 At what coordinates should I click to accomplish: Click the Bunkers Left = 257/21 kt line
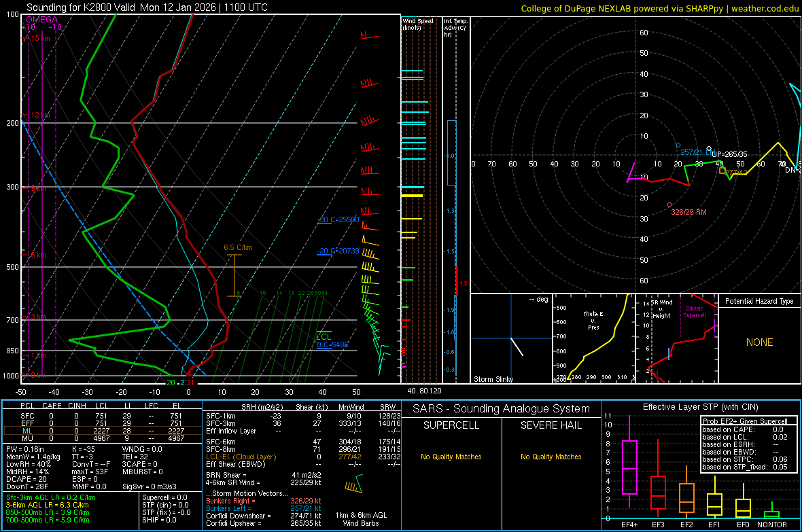point(264,508)
